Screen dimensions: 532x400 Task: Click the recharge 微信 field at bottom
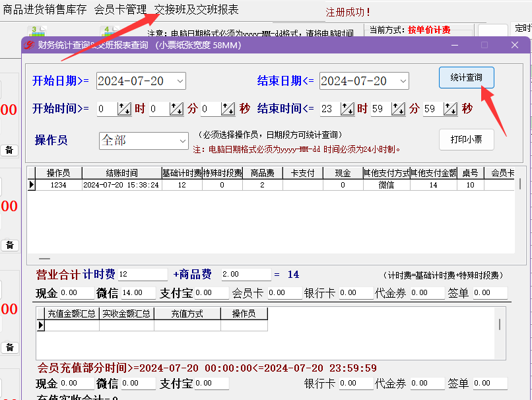139,383
